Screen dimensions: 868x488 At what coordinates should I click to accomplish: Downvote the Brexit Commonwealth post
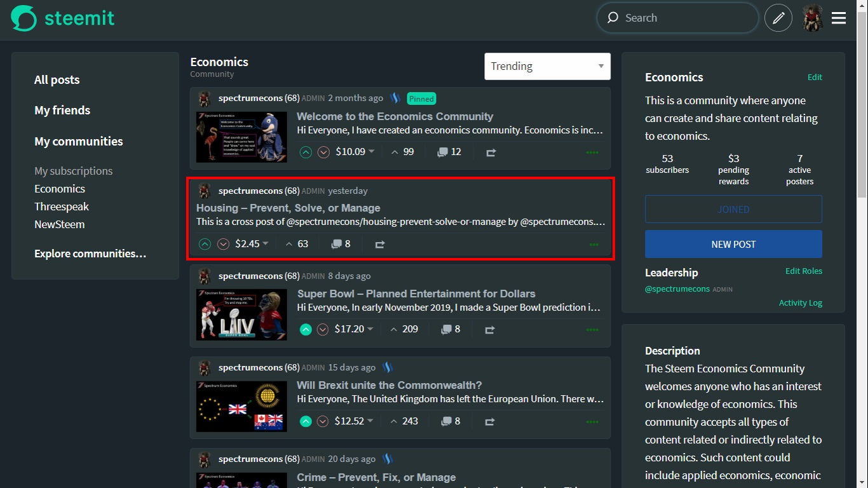point(323,421)
